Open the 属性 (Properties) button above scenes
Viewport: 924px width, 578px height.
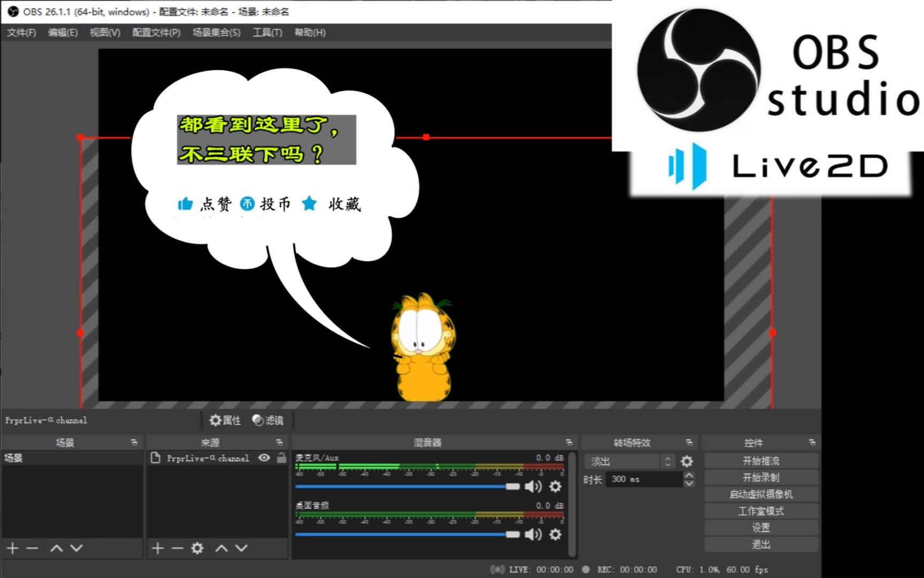tap(225, 421)
